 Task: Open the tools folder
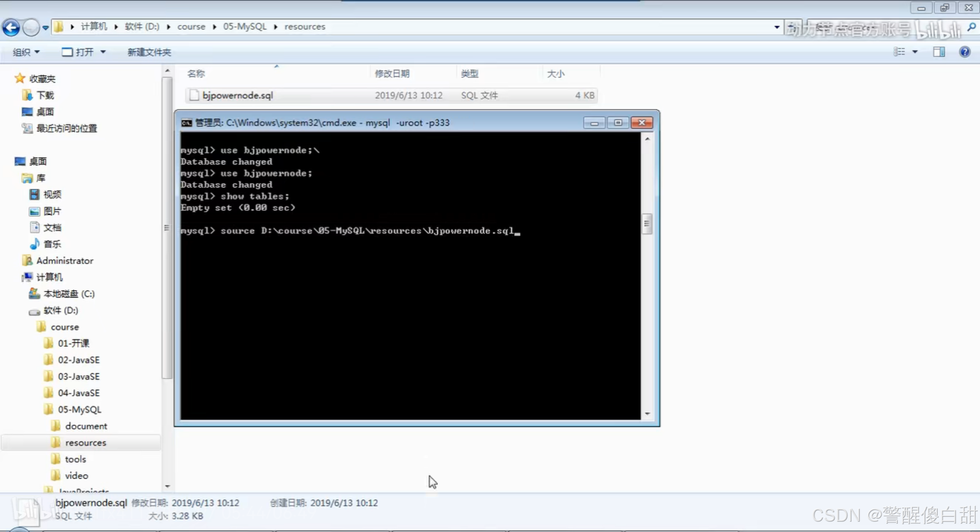[x=75, y=459]
